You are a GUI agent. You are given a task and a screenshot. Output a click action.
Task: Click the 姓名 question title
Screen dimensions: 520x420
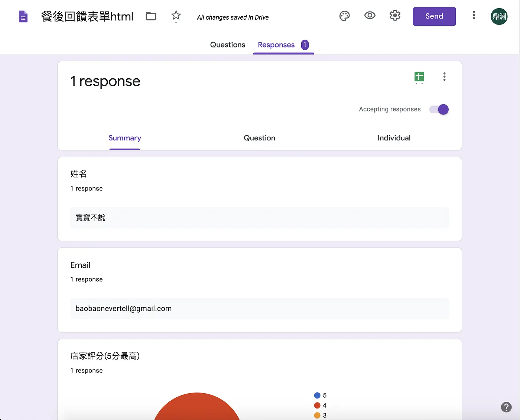coord(78,174)
